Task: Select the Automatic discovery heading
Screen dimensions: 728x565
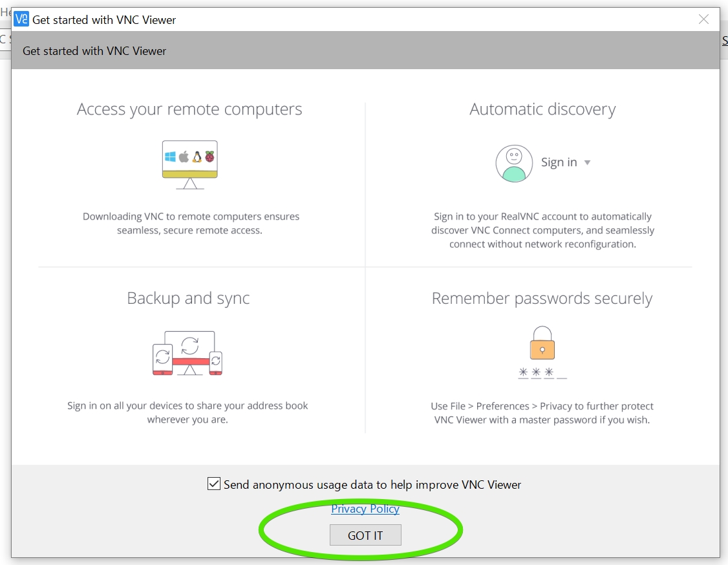Action: [542, 109]
